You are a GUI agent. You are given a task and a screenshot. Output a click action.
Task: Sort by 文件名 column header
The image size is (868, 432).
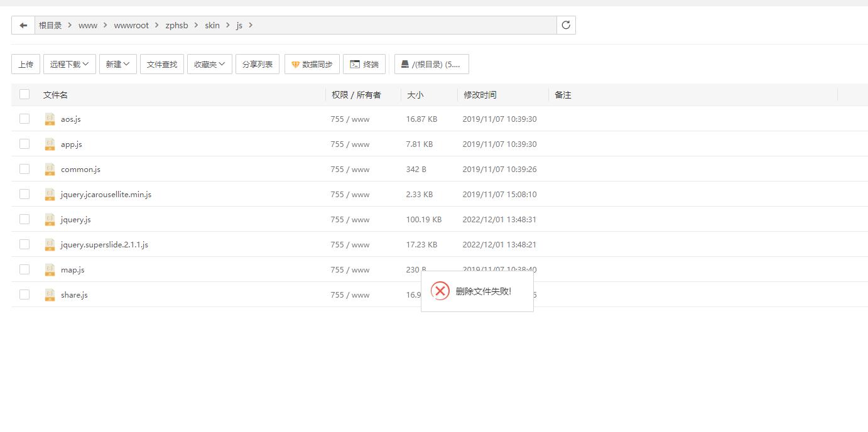pyautogui.click(x=55, y=95)
